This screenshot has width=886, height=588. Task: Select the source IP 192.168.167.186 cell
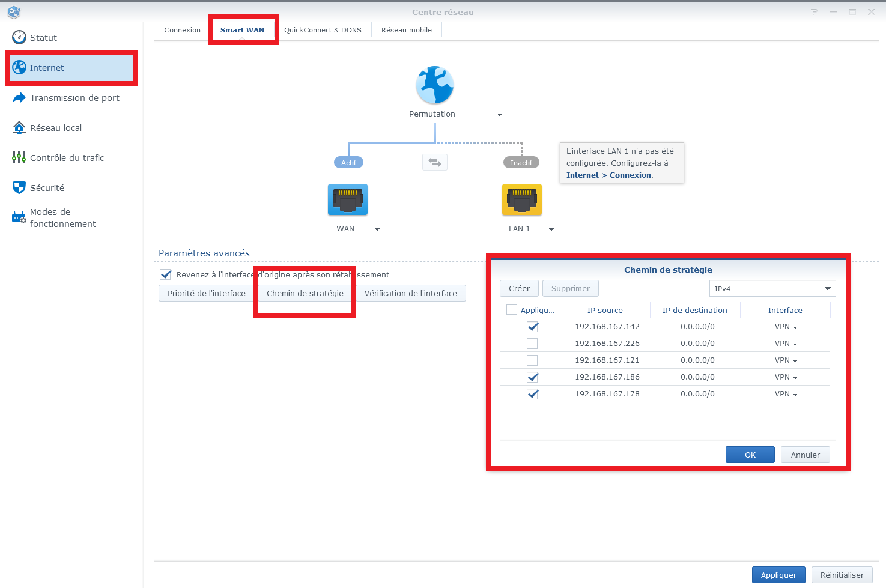click(x=607, y=377)
